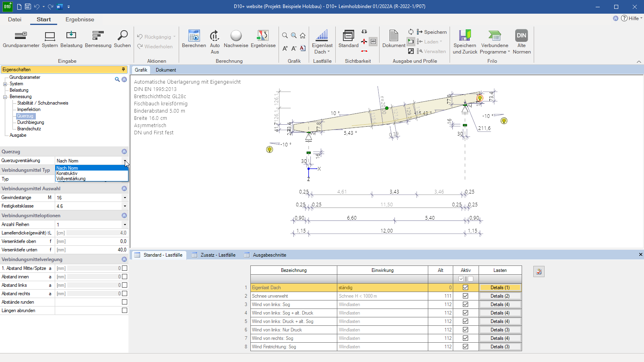Open Details (1) for Eigenlast Dach

click(500, 288)
